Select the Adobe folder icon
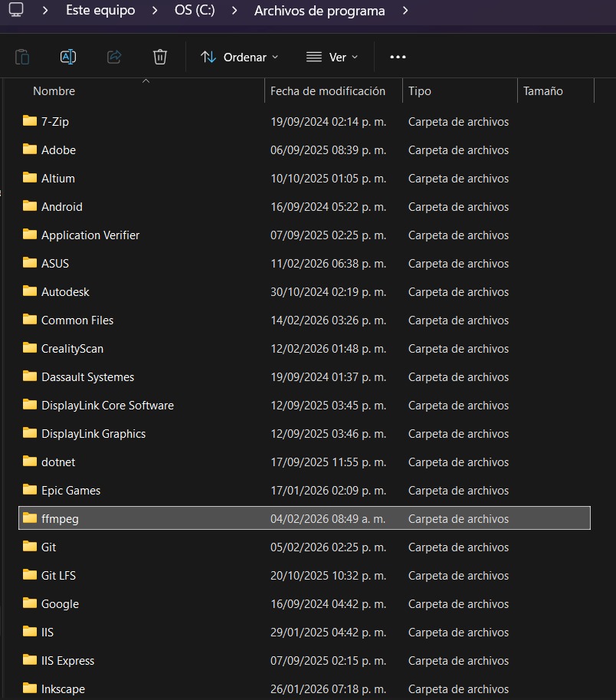 click(28, 150)
